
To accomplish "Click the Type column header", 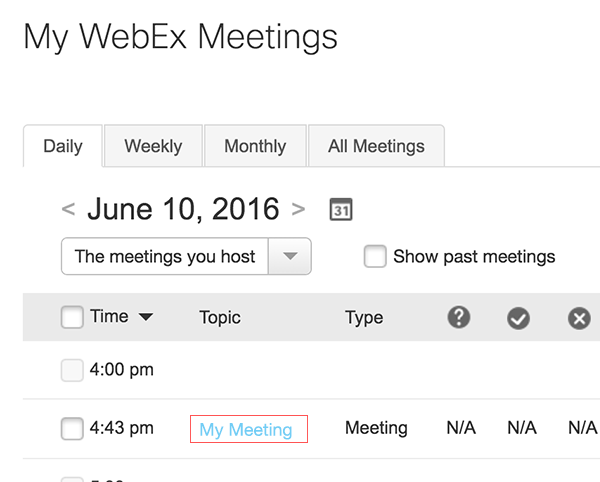I will point(364,318).
